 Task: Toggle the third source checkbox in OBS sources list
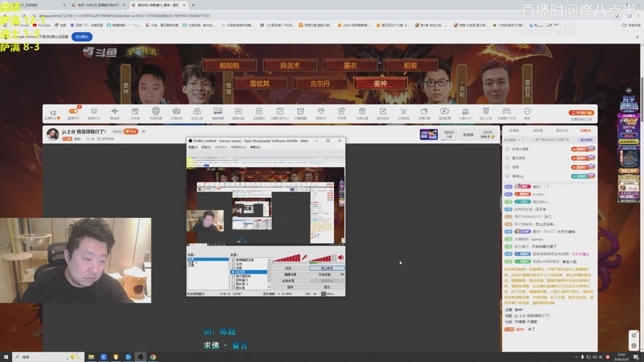tap(233, 268)
